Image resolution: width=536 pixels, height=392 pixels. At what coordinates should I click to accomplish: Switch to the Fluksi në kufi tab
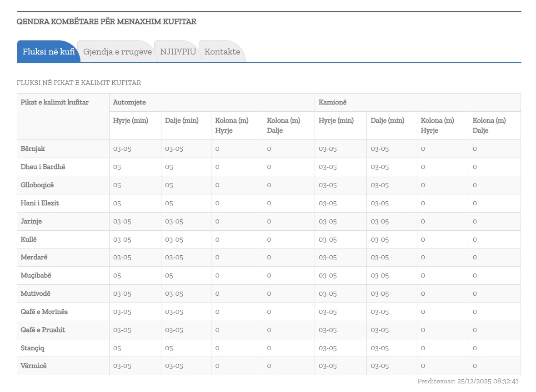click(x=49, y=52)
